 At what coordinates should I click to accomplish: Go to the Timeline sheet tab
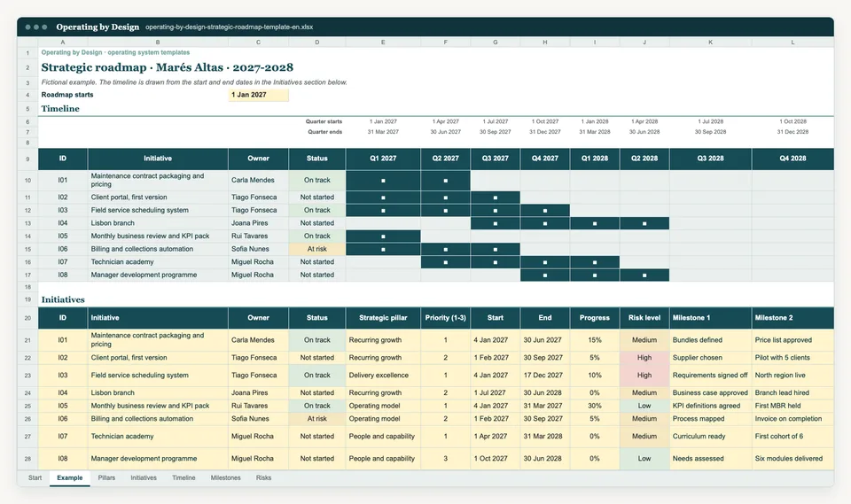point(183,478)
